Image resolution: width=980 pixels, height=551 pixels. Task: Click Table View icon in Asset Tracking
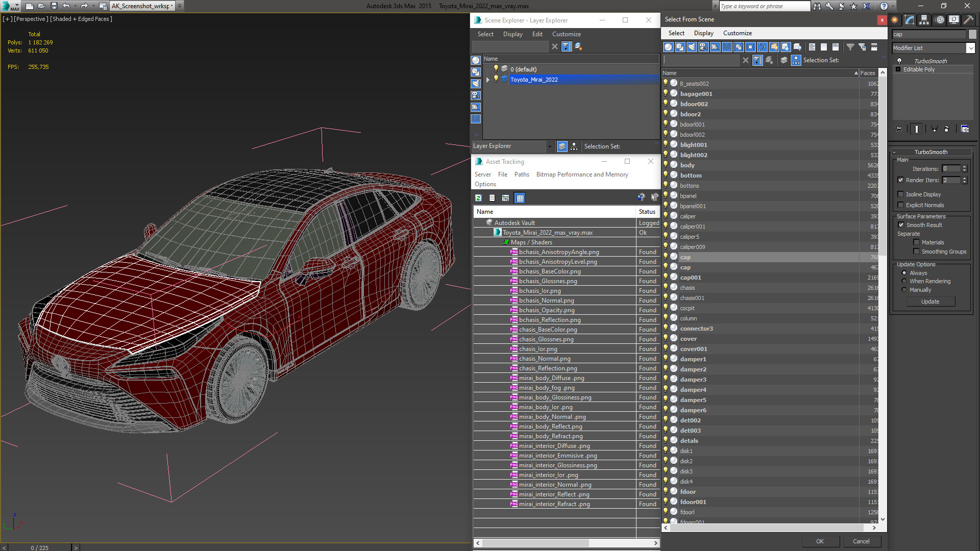pyautogui.click(x=520, y=198)
